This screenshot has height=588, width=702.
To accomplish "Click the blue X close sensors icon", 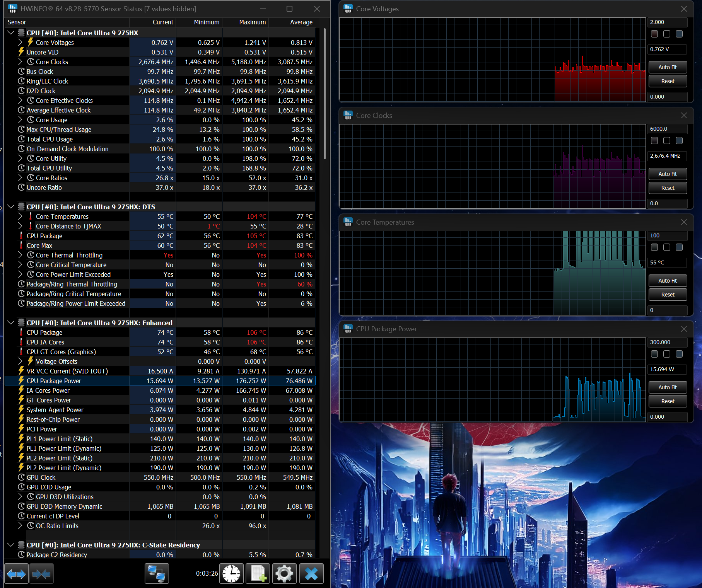I will [x=311, y=574].
